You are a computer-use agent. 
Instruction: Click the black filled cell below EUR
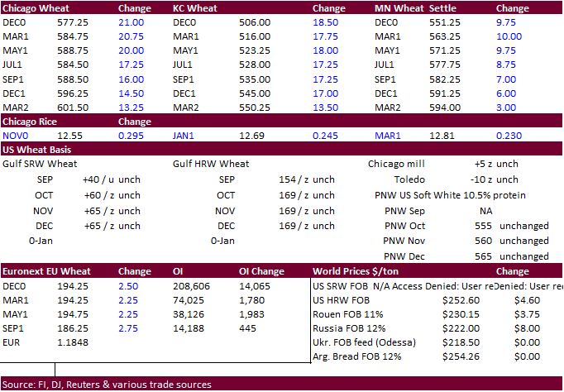(27, 356)
